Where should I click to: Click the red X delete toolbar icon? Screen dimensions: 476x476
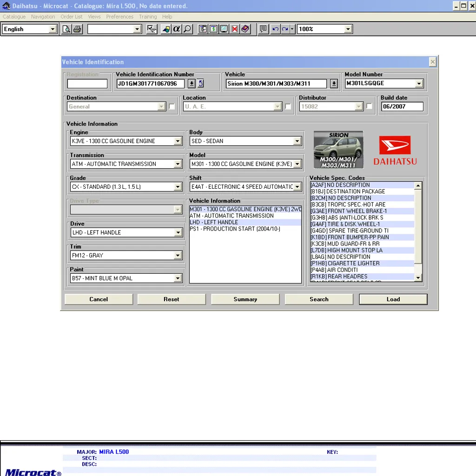pos(235,29)
